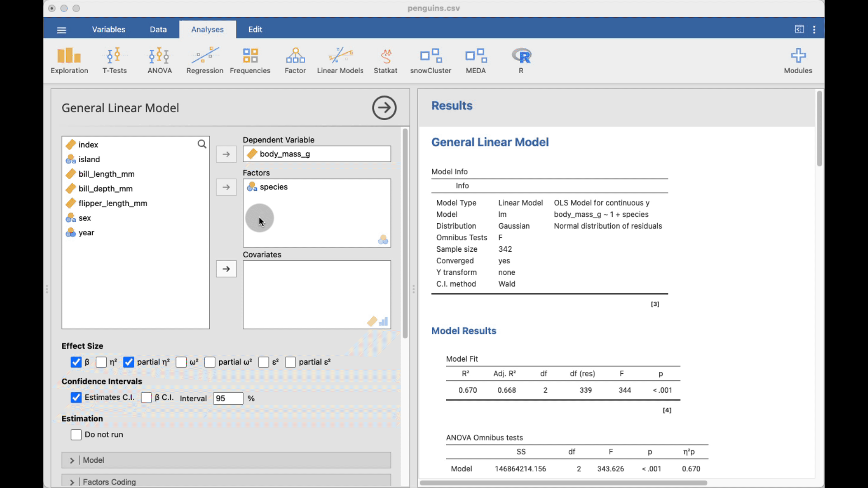The height and width of the screenshot is (488, 868).
Task: Toggle the Estimates C.I. checkbox
Action: coord(76,398)
